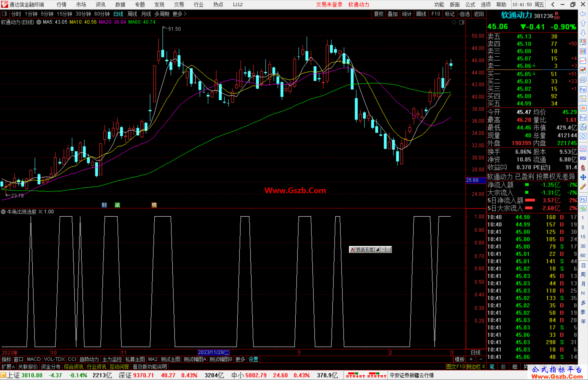The width and height of the screenshot is (588, 380).
Task: Click the 设置 settings link
Action: click(253, 359)
